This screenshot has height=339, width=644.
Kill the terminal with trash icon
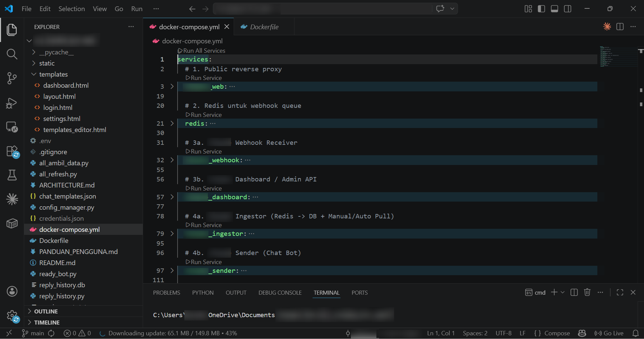coord(587,292)
